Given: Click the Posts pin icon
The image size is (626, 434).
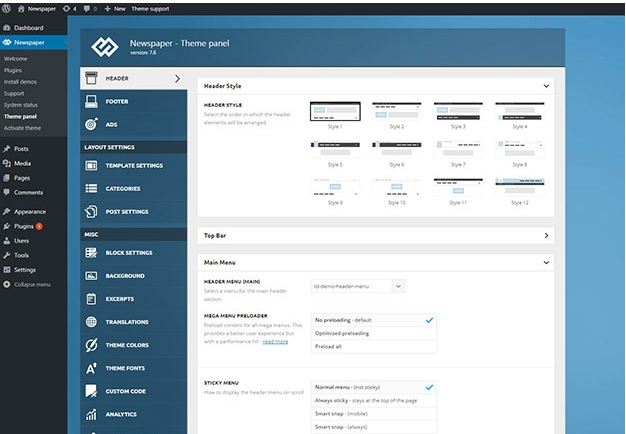Looking at the screenshot, I should pyautogui.click(x=6, y=149).
